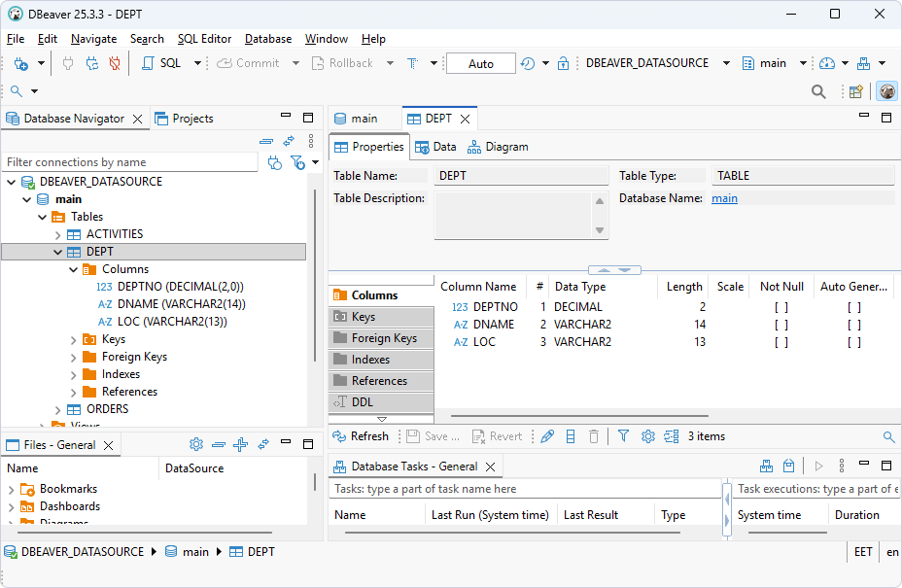This screenshot has width=902, height=588.
Task: Click the Revert button in results toolbar
Action: pos(497,436)
